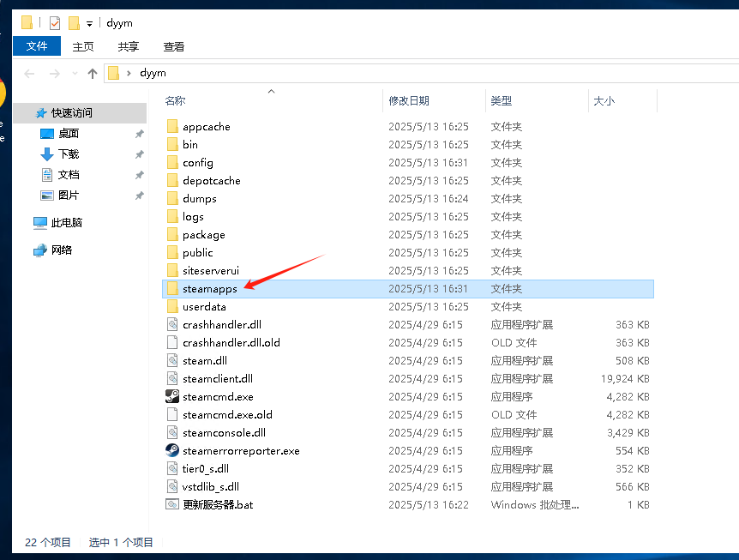Image resolution: width=739 pixels, height=560 pixels.
Task: Switch to the 主页 ribbon tab
Action: point(83,46)
